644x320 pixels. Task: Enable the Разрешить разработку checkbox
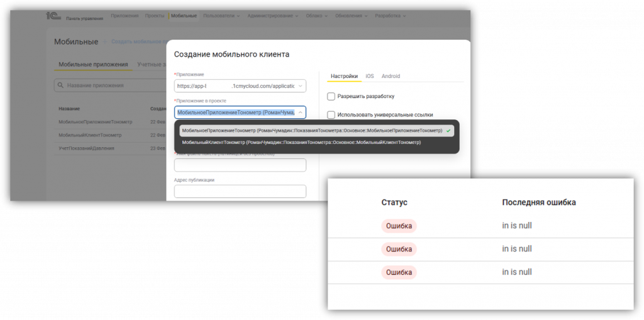pyautogui.click(x=331, y=97)
